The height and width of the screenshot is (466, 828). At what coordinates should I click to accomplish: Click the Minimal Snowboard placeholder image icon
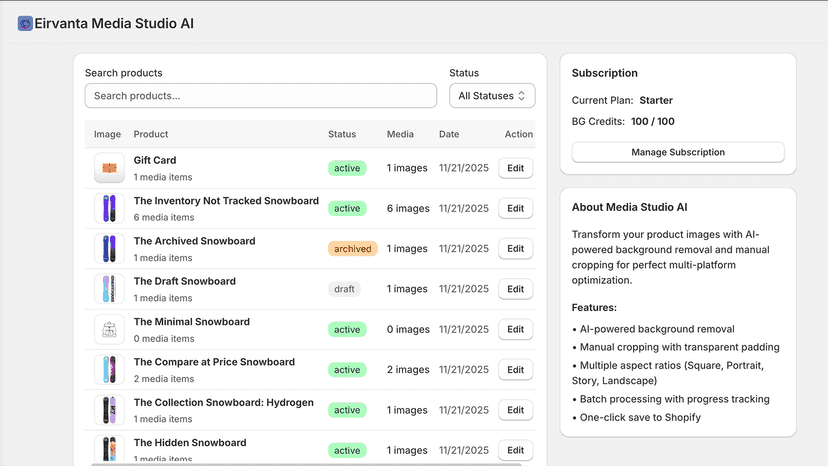point(109,329)
